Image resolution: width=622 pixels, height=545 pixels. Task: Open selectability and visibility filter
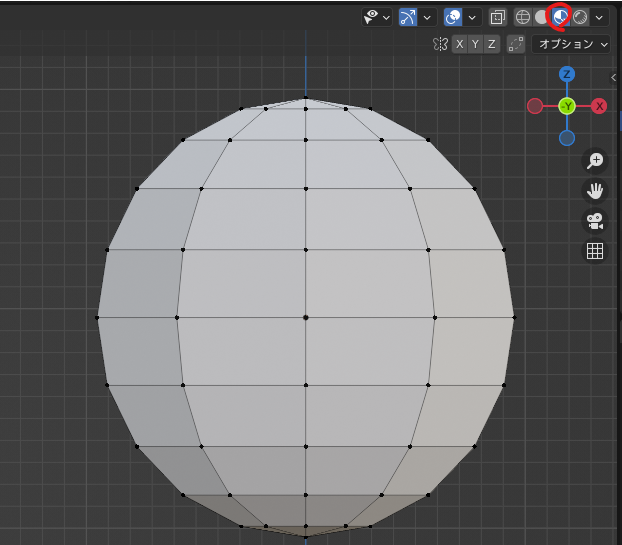[x=371, y=17]
